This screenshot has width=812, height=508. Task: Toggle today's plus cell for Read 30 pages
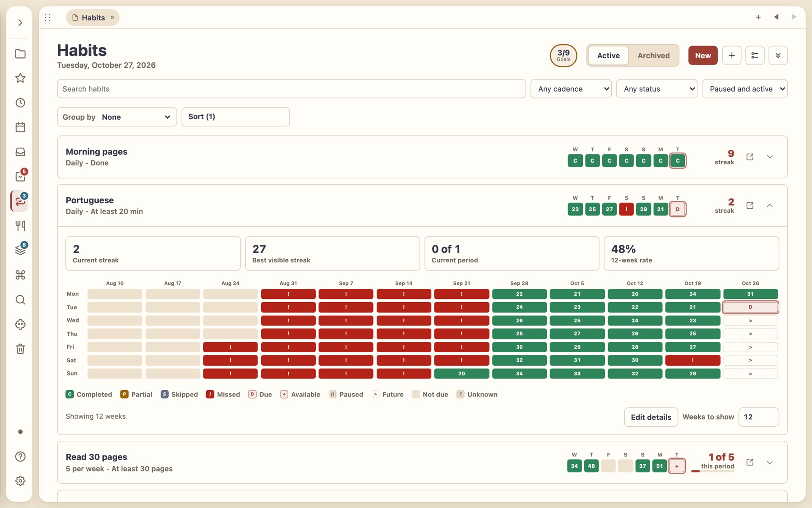[x=677, y=466]
